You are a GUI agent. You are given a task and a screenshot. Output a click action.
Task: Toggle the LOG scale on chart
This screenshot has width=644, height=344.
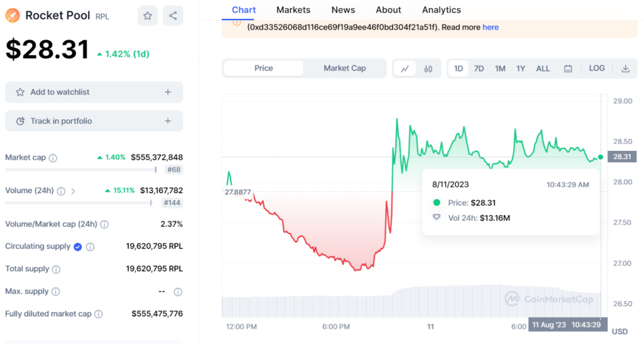[x=597, y=68]
